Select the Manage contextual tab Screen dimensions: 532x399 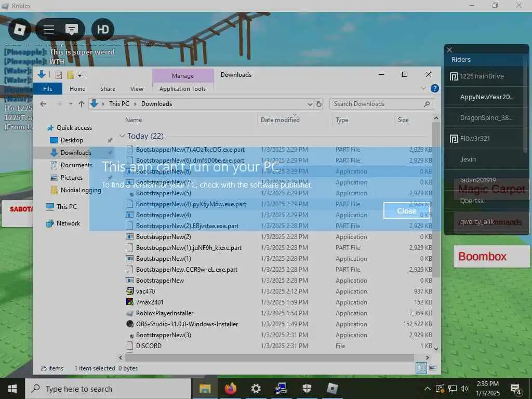click(182, 76)
